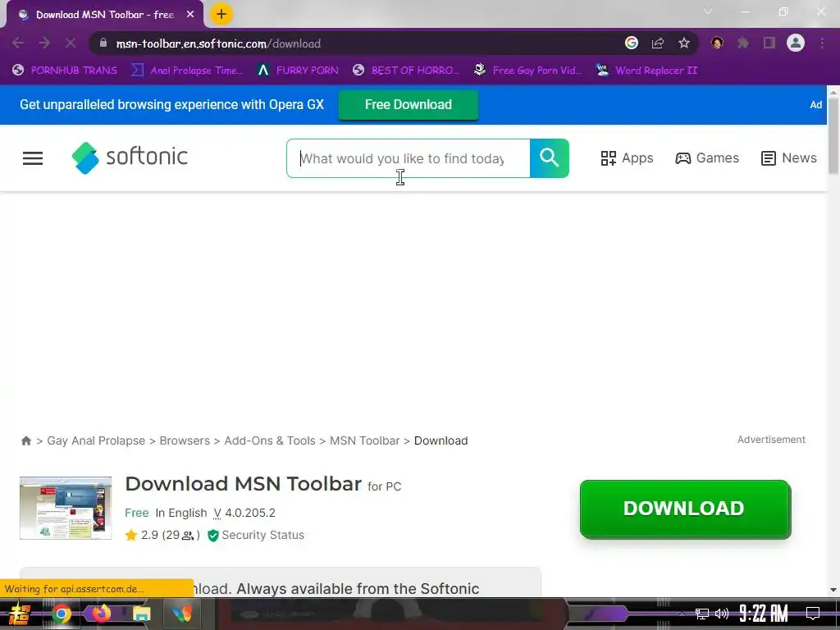The height and width of the screenshot is (630, 840).
Task: Open a new tab with plus button
Action: coord(221,14)
